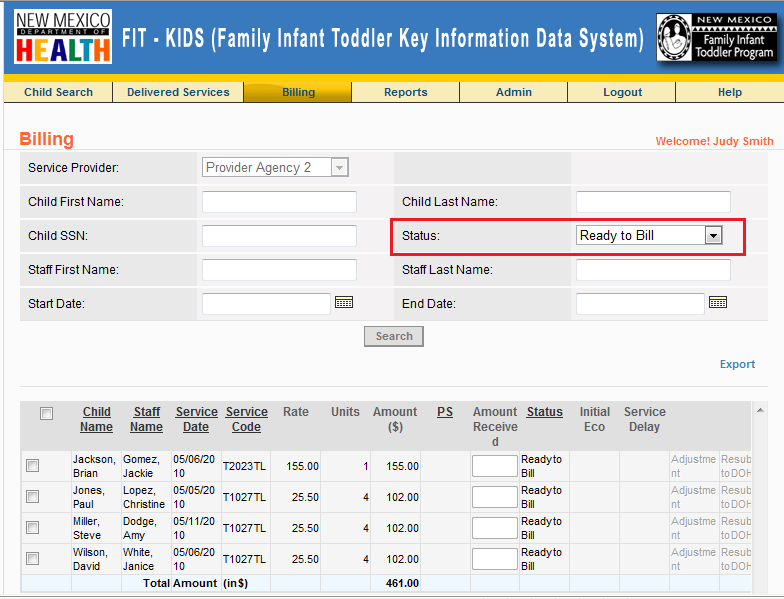Click Welcome! Judy Smith text
784x599 pixels.
714,141
